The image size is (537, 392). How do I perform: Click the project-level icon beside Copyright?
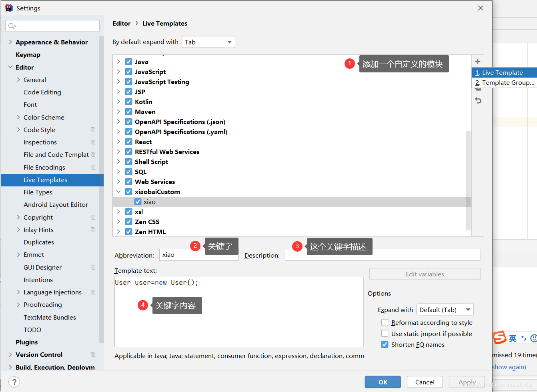click(93, 217)
